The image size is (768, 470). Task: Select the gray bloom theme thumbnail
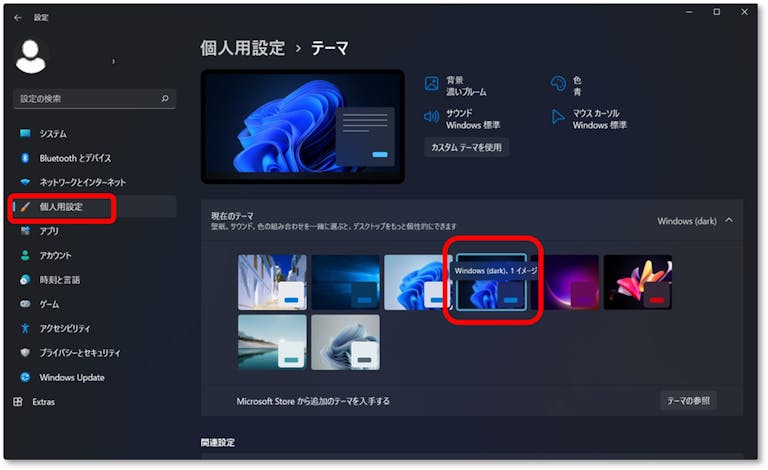coord(345,342)
